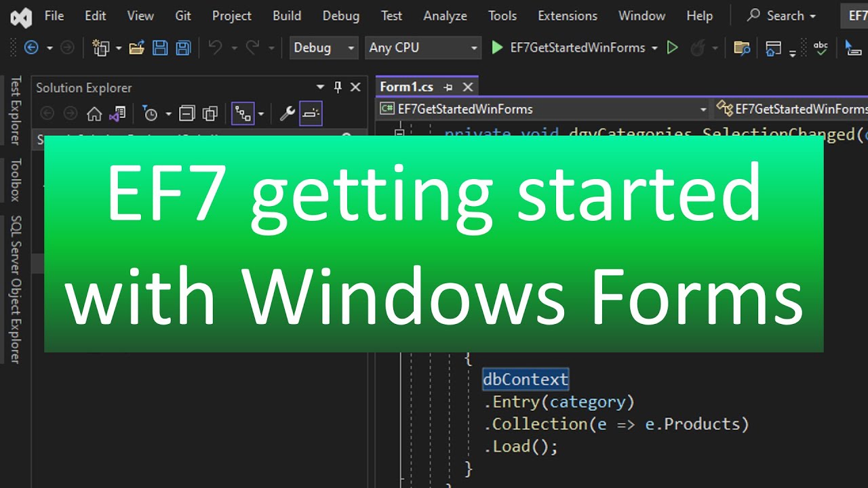Screen dimensions: 868x488
Task: Open the Project menu
Action: pos(231,16)
